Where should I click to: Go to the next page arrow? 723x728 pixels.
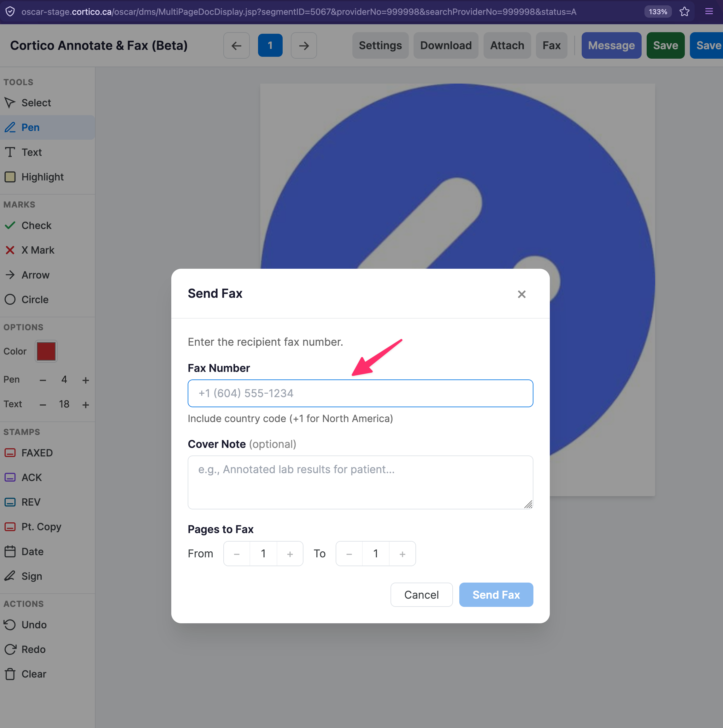304,46
